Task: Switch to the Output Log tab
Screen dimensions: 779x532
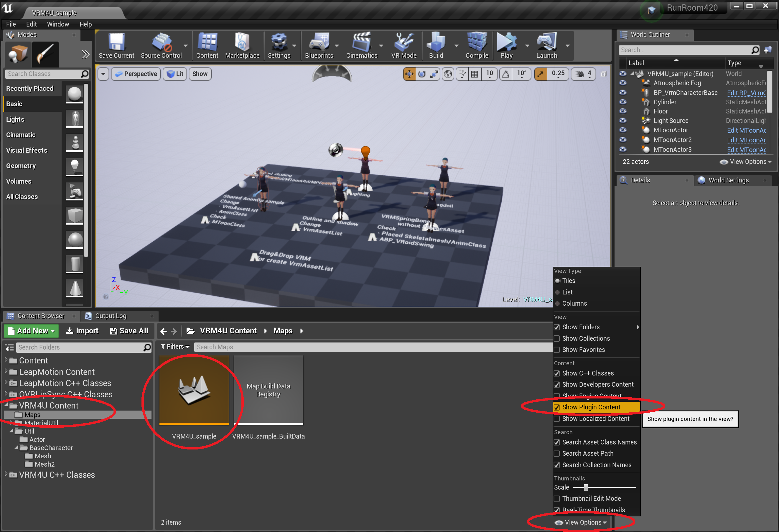Action: click(x=111, y=316)
